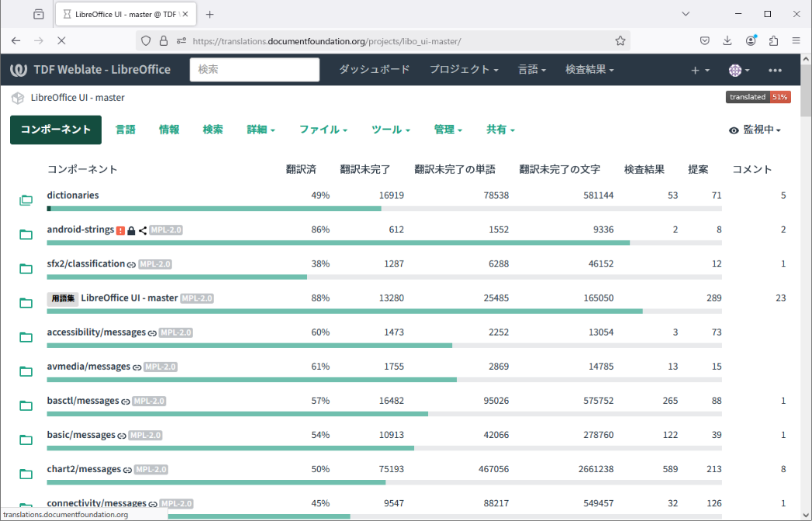
Task: Bookmark this page with the star icon
Action: [x=620, y=41]
